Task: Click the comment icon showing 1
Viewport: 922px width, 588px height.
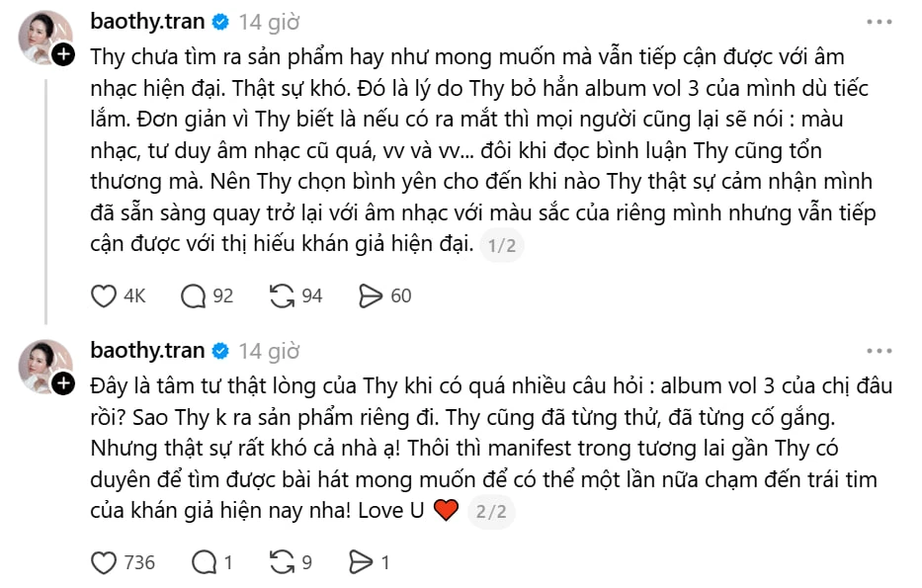Action: pyautogui.click(x=203, y=560)
